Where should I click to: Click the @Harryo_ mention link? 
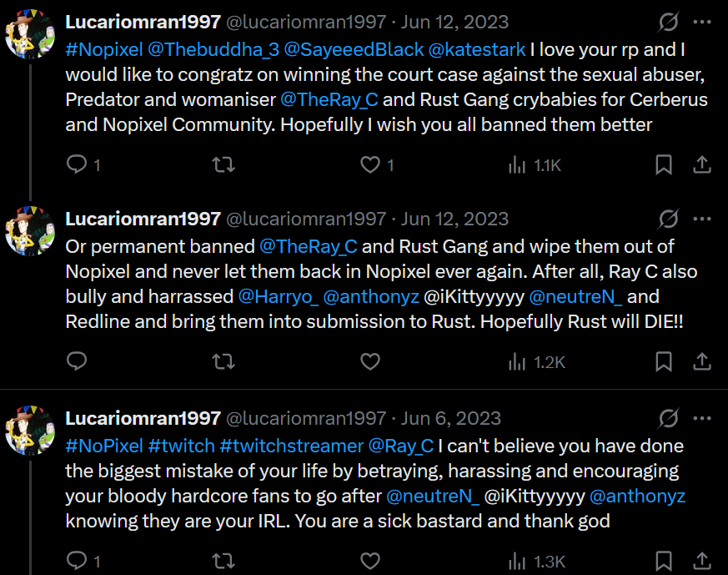point(277,295)
